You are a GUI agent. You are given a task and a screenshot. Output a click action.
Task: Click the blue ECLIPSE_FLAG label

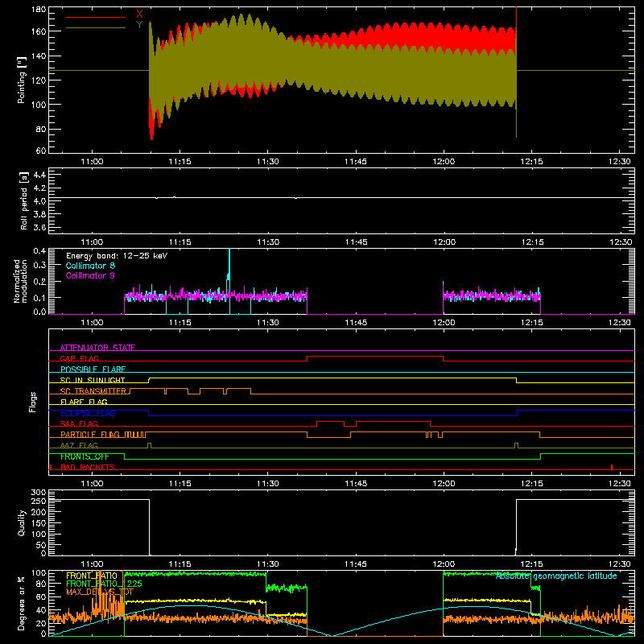(x=88, y=413)
